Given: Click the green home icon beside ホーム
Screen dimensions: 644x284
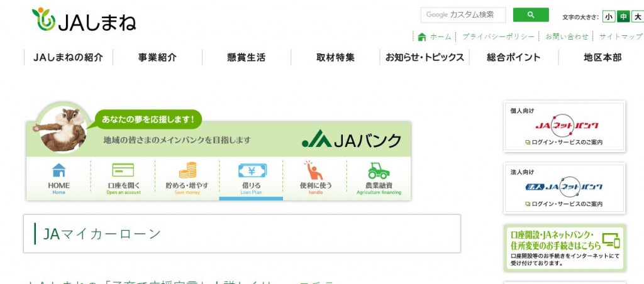Looking at the screenshot, I should coord(421,37).
